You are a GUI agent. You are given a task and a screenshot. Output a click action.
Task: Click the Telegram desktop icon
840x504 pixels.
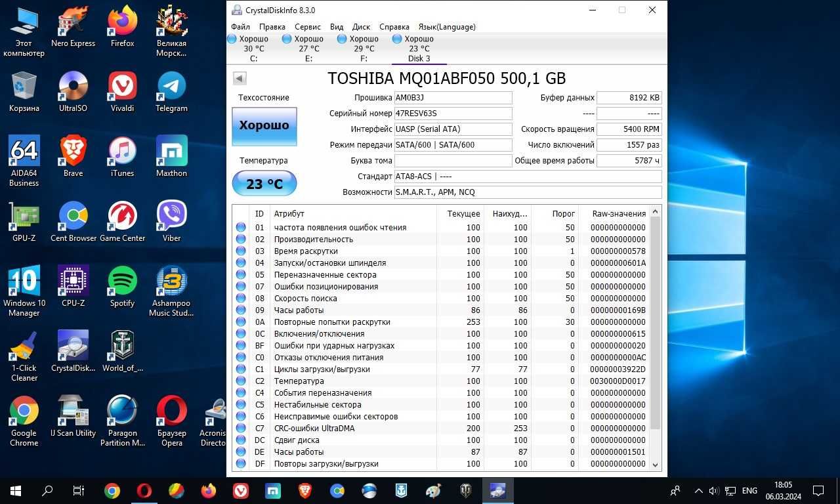click(171, 92)
